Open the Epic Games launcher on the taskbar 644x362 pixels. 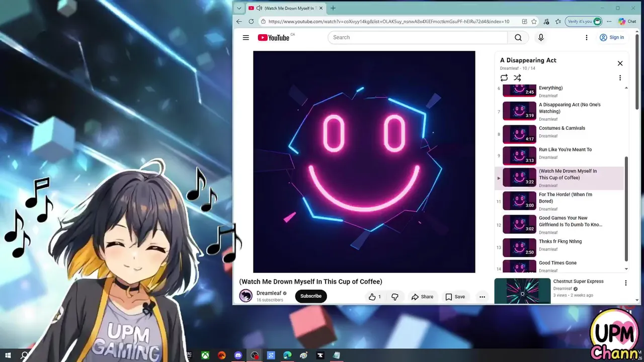pyautogui.click(x=189, y=355)
